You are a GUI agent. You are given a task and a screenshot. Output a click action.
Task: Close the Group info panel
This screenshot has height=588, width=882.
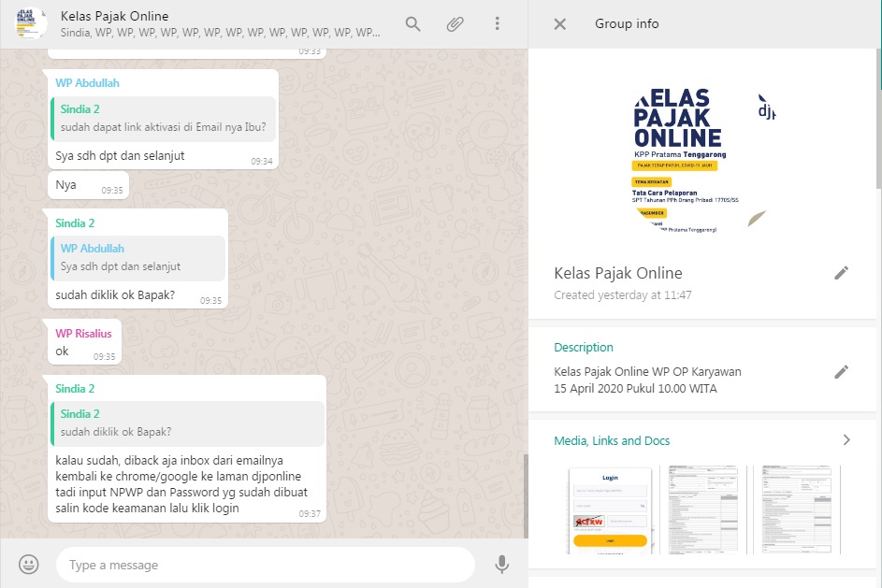coord(559,24)
